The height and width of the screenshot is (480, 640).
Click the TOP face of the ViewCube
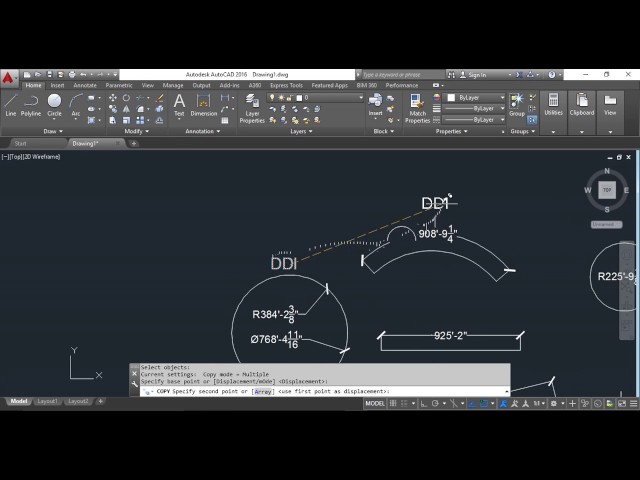coord(607,190)
